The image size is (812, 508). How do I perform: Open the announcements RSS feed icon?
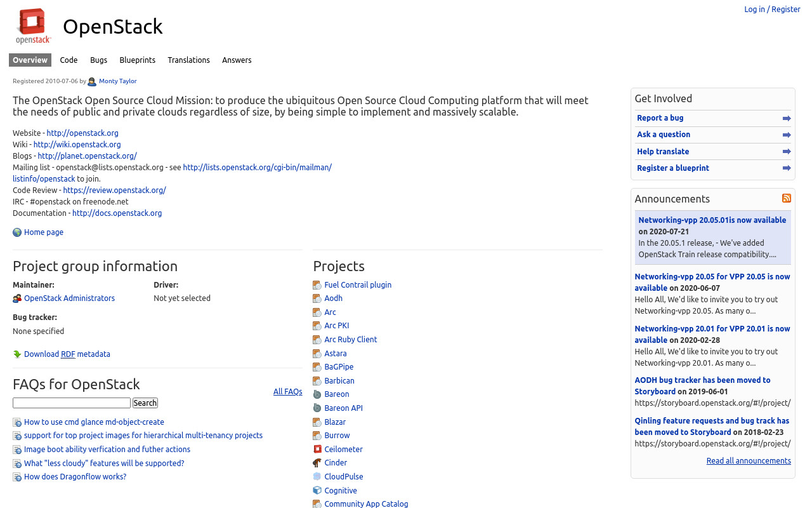coord(787,198)
